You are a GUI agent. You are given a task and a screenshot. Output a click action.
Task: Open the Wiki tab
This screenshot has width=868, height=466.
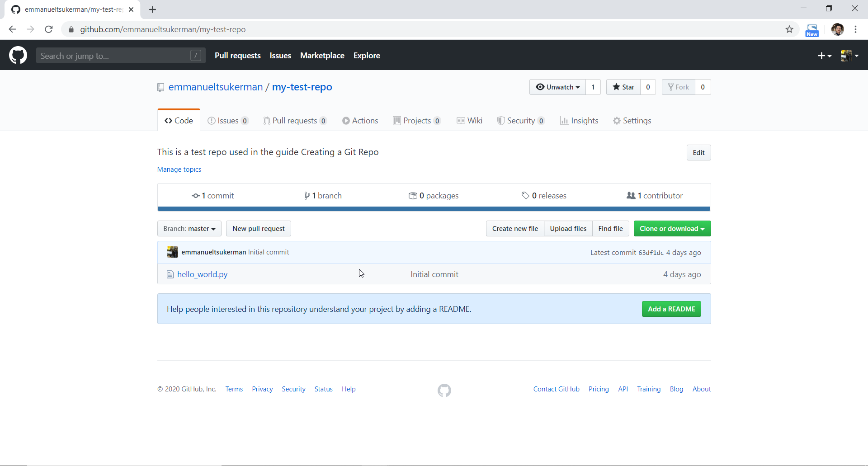tap(470, 121)
